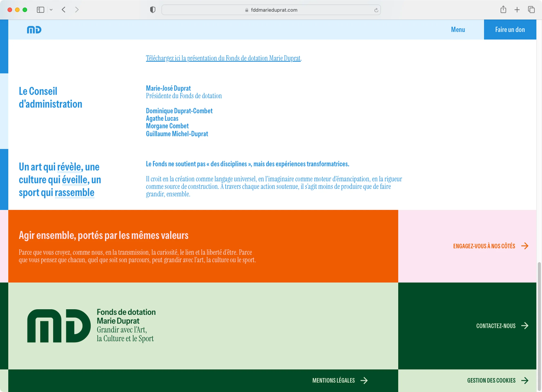542x392 pixels.
Task: Open the Téléchargez ici la présentation link
Action: [x=223, y=58]
